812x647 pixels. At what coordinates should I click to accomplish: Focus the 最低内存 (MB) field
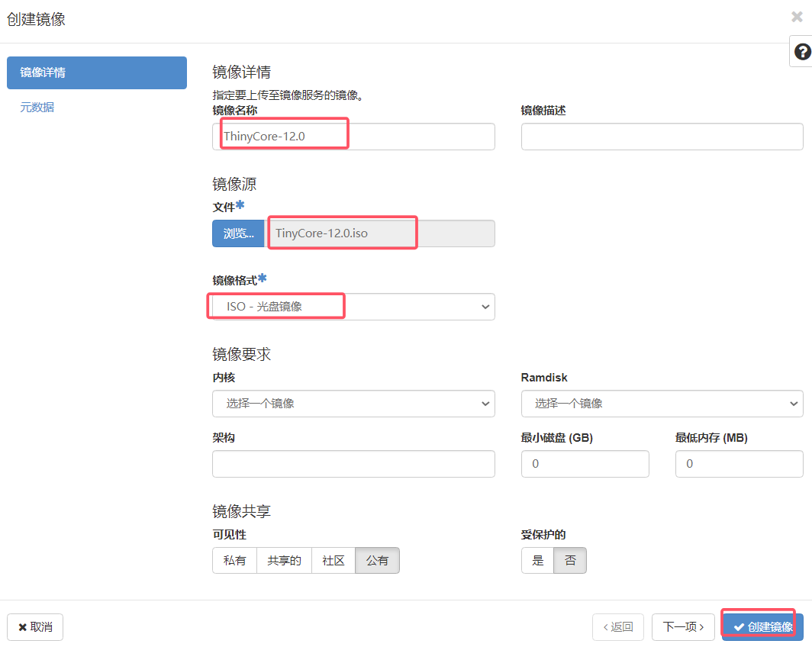click(x=739, y=464)
